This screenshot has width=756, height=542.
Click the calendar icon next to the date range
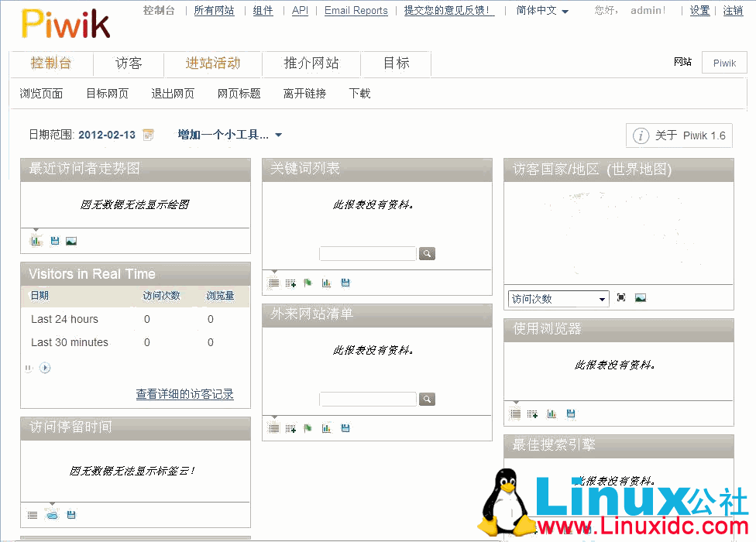[x=148, y=135]
